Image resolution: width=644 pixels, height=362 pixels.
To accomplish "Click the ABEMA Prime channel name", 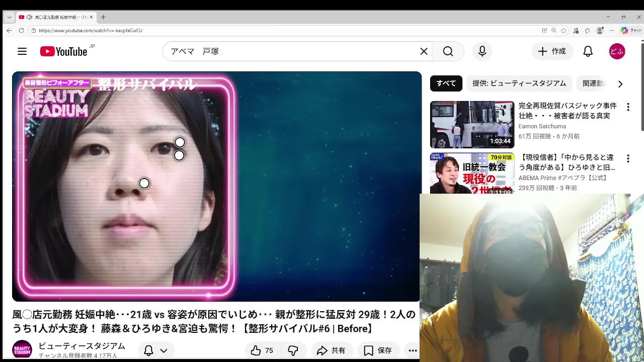I will [x=563, y=178].
